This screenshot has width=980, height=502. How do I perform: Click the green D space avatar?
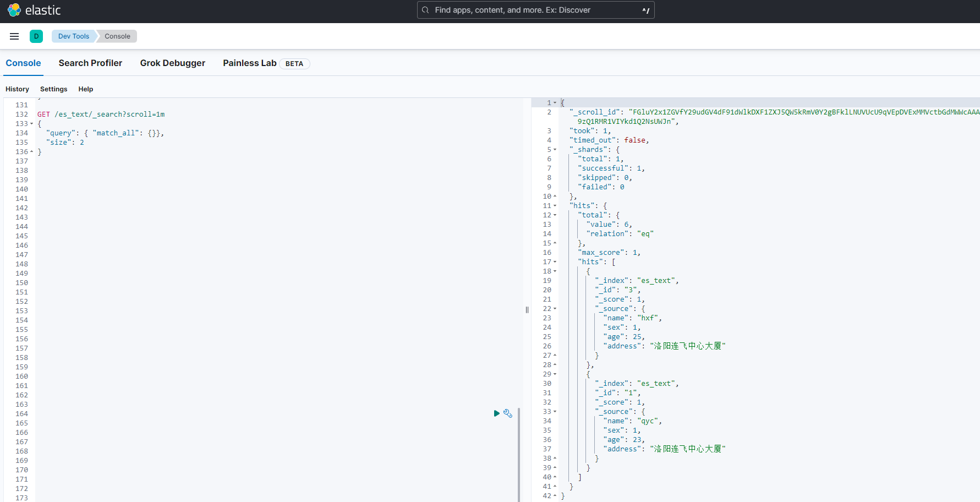[x=36, y=36]
